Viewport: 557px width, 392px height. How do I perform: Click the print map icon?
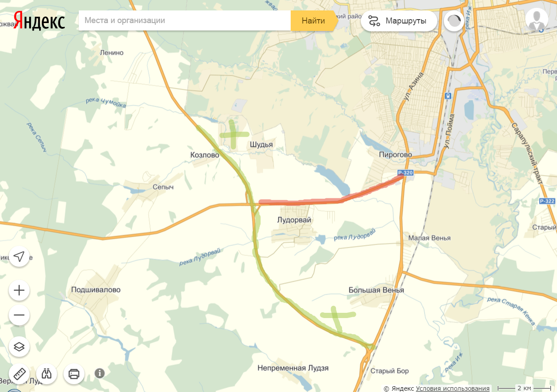(74, 373)
